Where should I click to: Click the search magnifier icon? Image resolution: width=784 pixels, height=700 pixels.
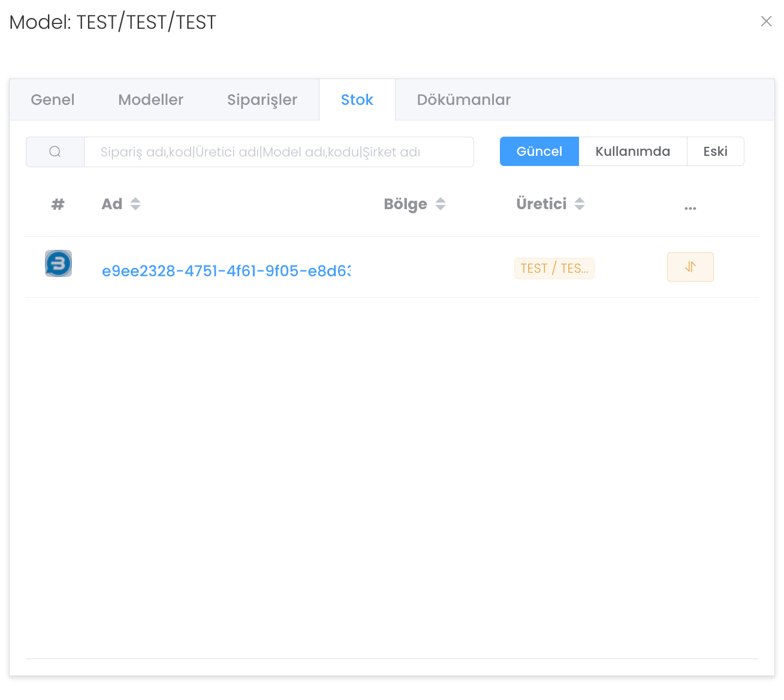point(55,152)
